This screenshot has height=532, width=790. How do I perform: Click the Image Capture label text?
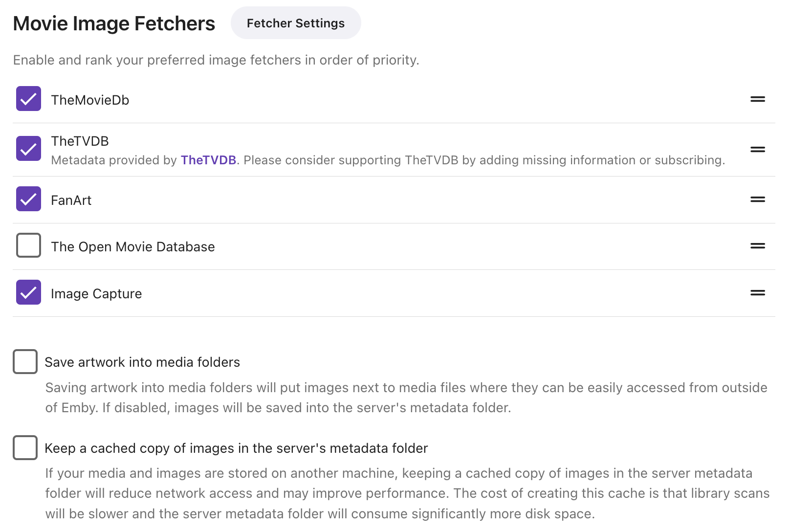pyautogui.click(x=96, y=294)
